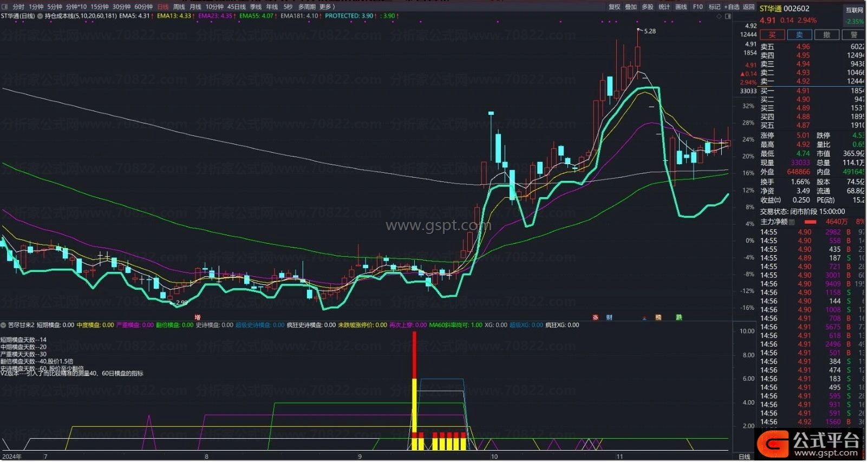Select the 5分钟 period tab

click(55, 7)
